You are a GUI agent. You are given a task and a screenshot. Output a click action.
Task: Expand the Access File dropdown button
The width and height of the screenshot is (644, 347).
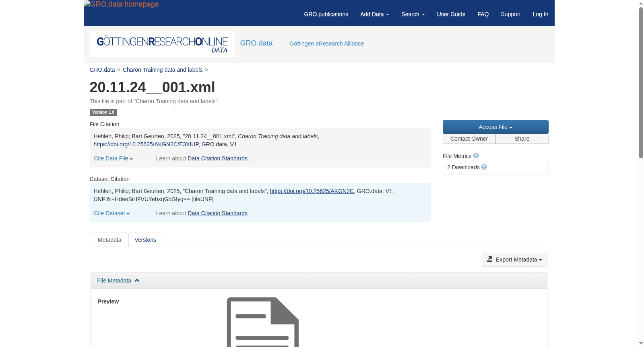[495, 127]
